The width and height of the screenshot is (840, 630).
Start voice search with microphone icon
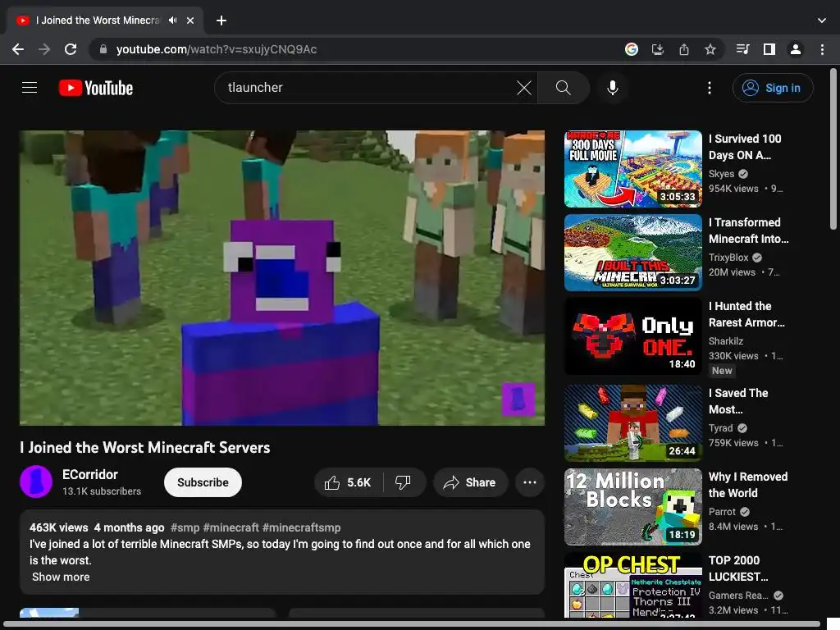(612, 88)
